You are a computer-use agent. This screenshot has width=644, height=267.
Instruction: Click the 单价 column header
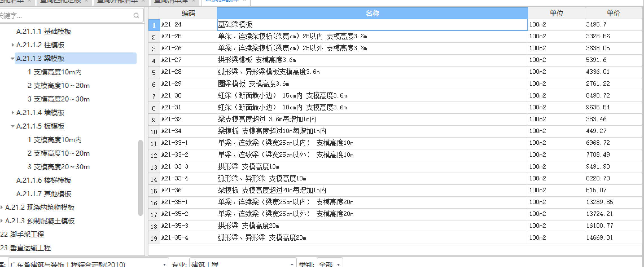(613, 13)
